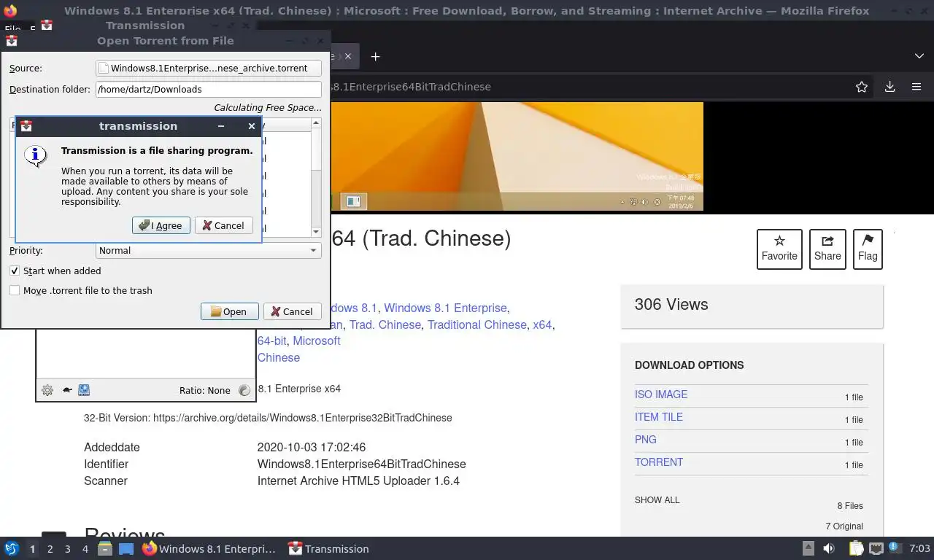Open Transmission's gear options icon
This screenshot has height=560, width=934.
pyautogui.click(x=47, y=390)
